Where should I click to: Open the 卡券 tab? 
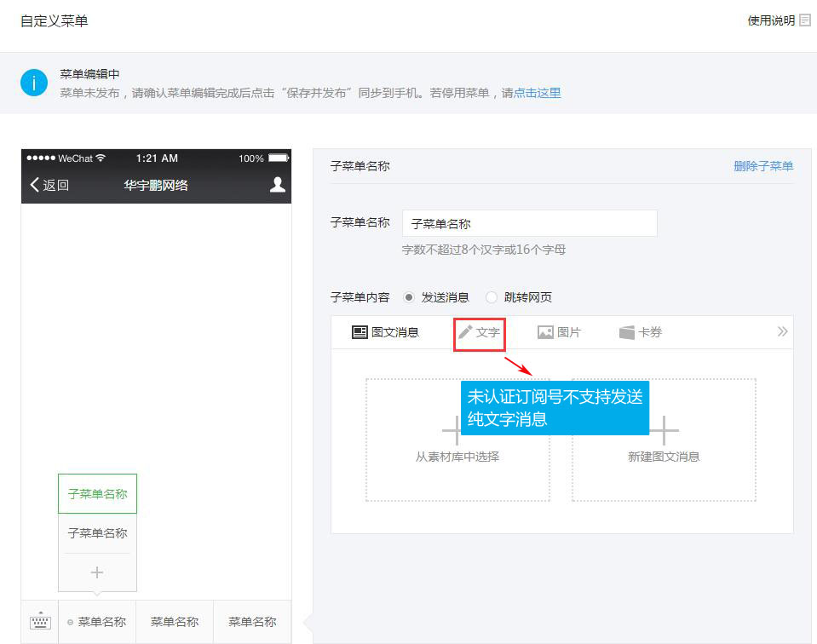(x=640, y=332)
